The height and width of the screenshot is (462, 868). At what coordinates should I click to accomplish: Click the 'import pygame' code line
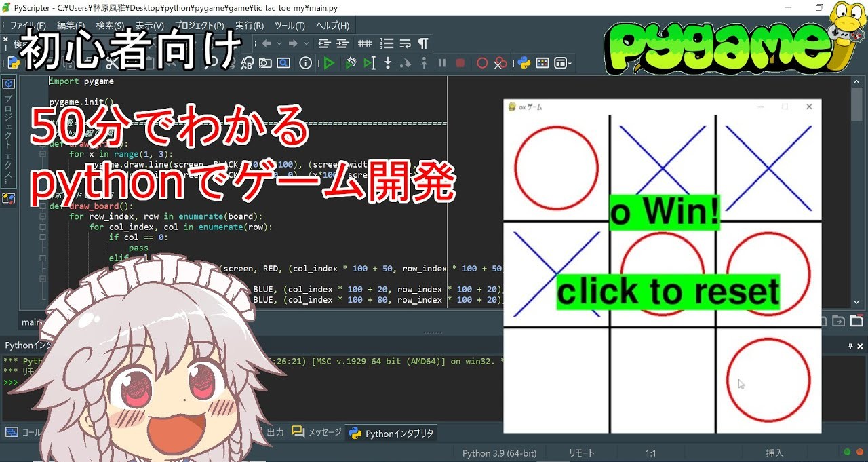81,81
